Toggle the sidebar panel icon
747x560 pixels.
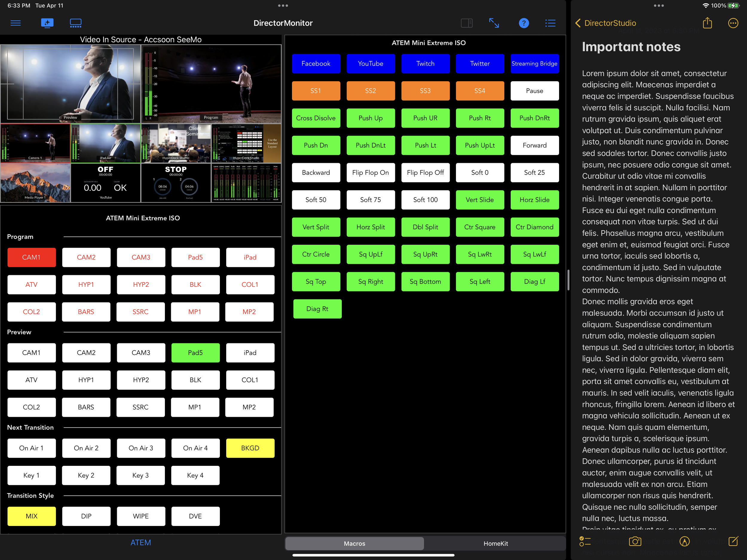tap(466, 23)
